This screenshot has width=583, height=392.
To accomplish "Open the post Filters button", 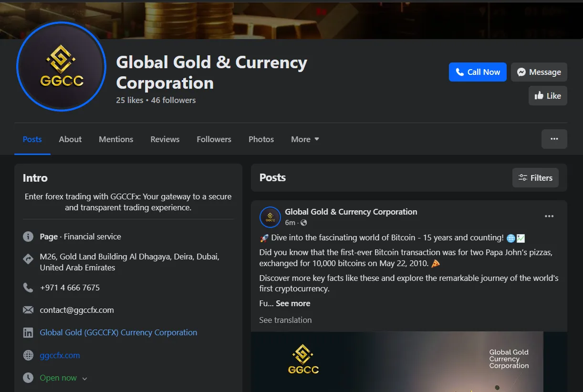I will tap(535, 178).
